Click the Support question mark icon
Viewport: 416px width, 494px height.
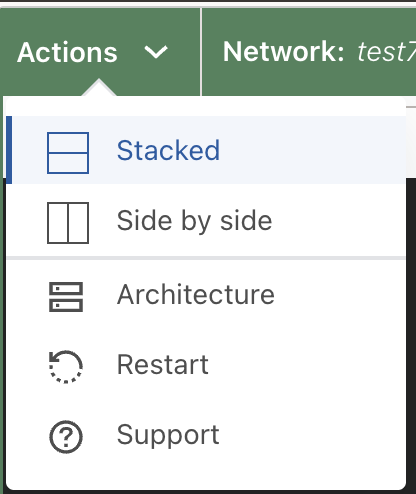66,437
